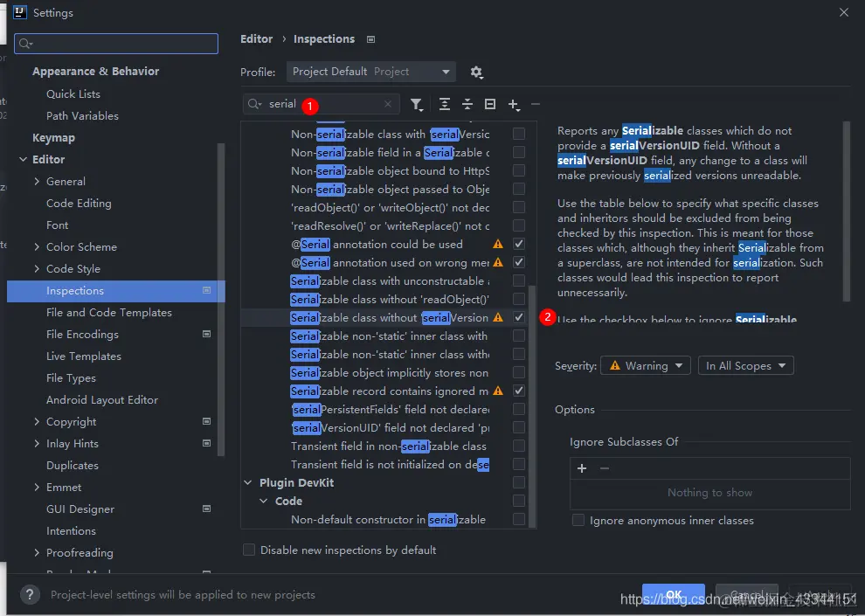Click the reset-to-empty square icon in toolbar
This screenshot has height=616, width=865.
(x=490, y=104)
